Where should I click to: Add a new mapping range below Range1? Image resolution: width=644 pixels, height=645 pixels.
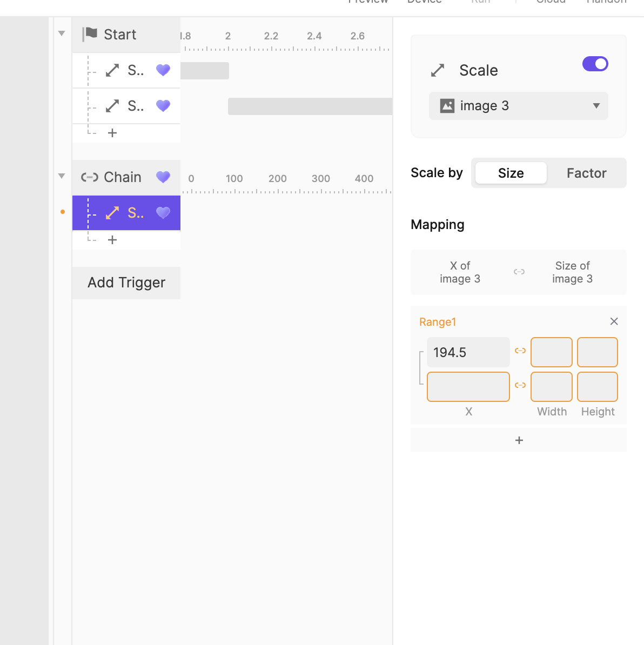pos(519,440)
